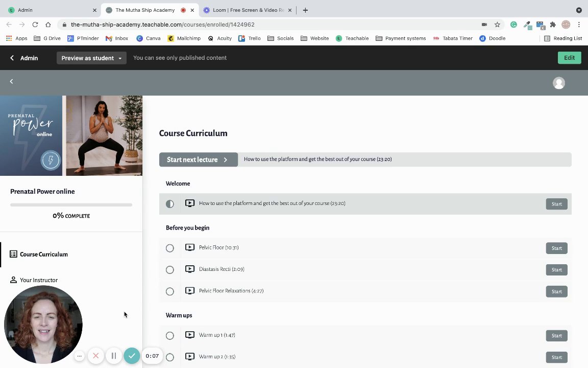Close the Loom tab
Screen dimensions: 588x368
click(289, 10)
